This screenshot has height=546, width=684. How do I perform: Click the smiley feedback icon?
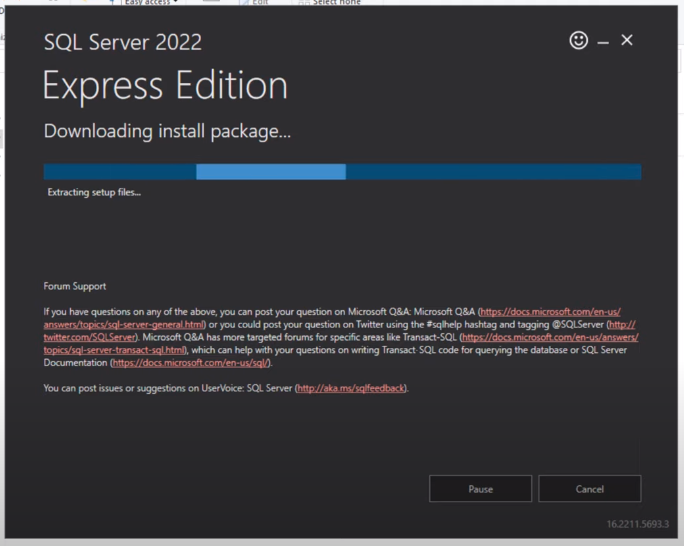[x=578, y=41]
